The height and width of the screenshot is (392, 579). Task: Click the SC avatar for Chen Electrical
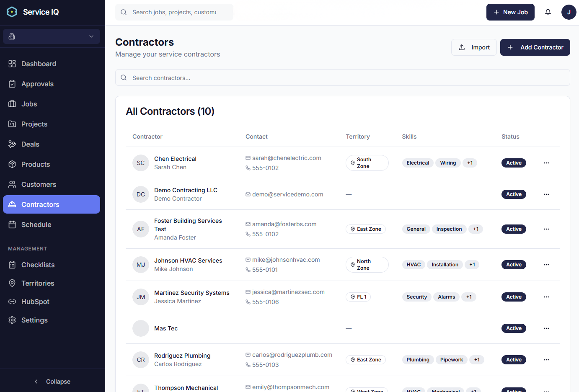coord(141,163)
